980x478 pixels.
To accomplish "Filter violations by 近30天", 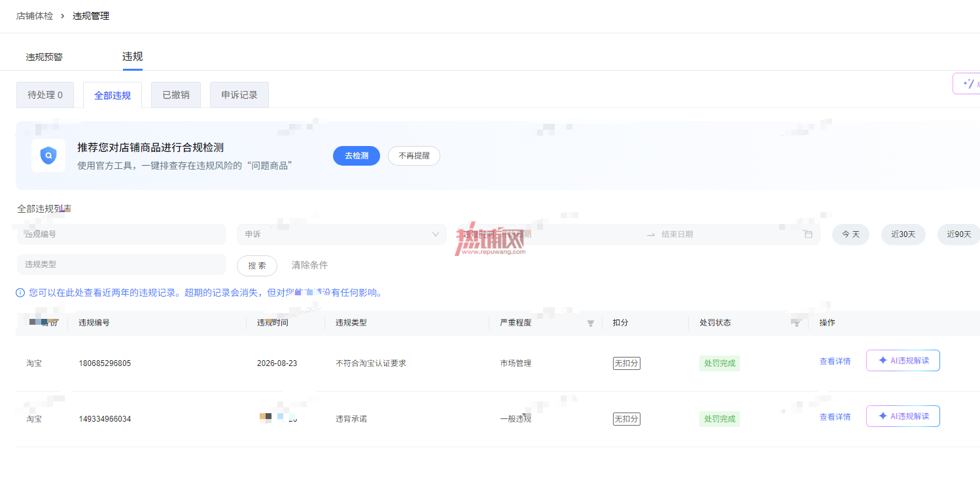I will tap(903, 234).
